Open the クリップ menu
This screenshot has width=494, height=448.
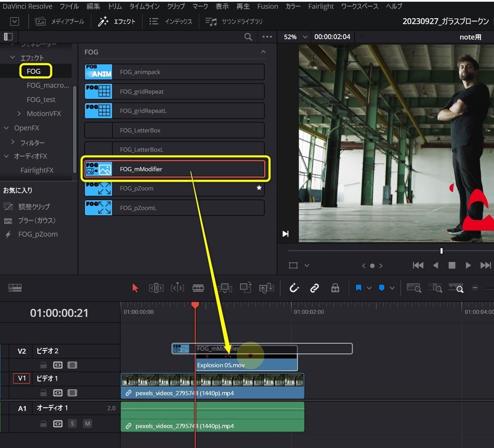[176, 6]
